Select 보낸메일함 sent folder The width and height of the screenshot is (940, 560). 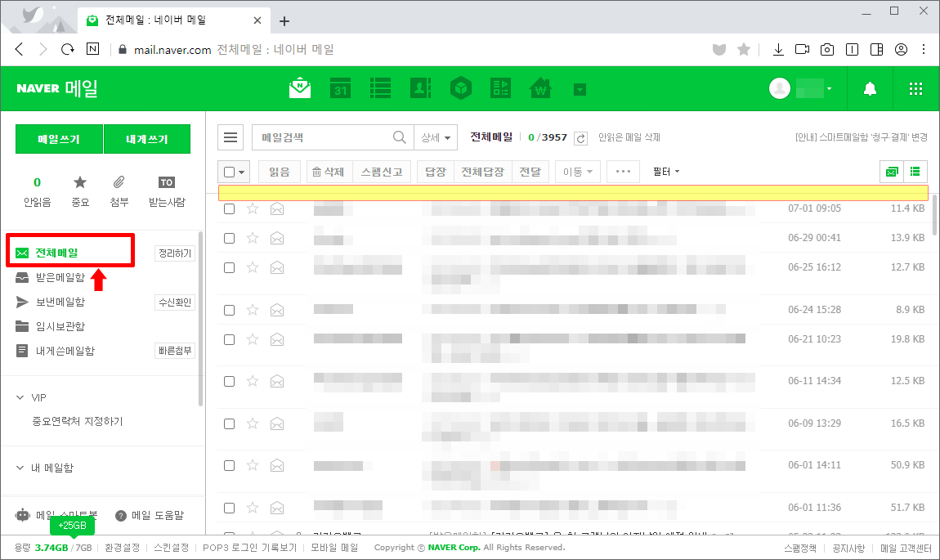click(x=60, y=302)
